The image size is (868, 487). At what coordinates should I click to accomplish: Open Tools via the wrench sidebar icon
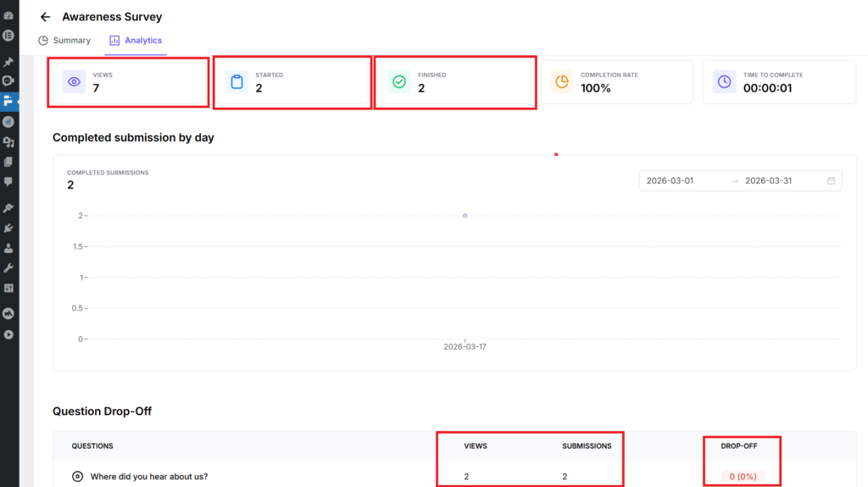point(8,268)
